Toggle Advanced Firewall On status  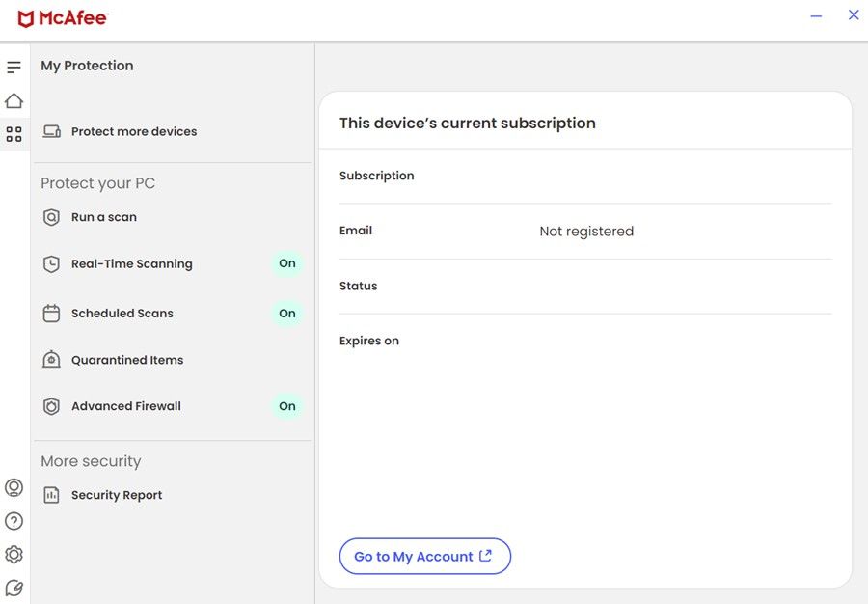pyautogui.click(x=286, y=406)
